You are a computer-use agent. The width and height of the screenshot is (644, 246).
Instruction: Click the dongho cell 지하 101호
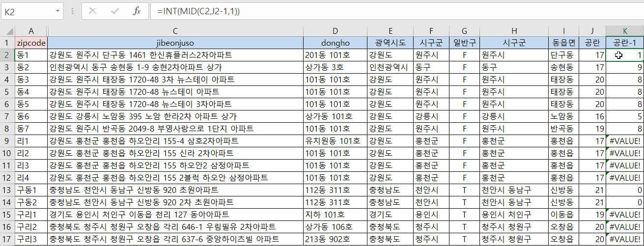tap(335, 215)
